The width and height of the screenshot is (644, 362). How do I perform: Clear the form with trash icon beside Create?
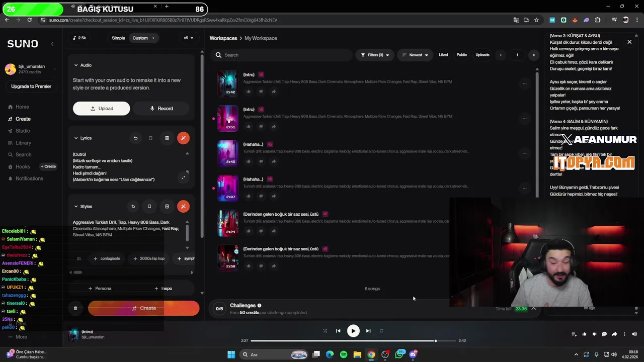click(75, 308)
